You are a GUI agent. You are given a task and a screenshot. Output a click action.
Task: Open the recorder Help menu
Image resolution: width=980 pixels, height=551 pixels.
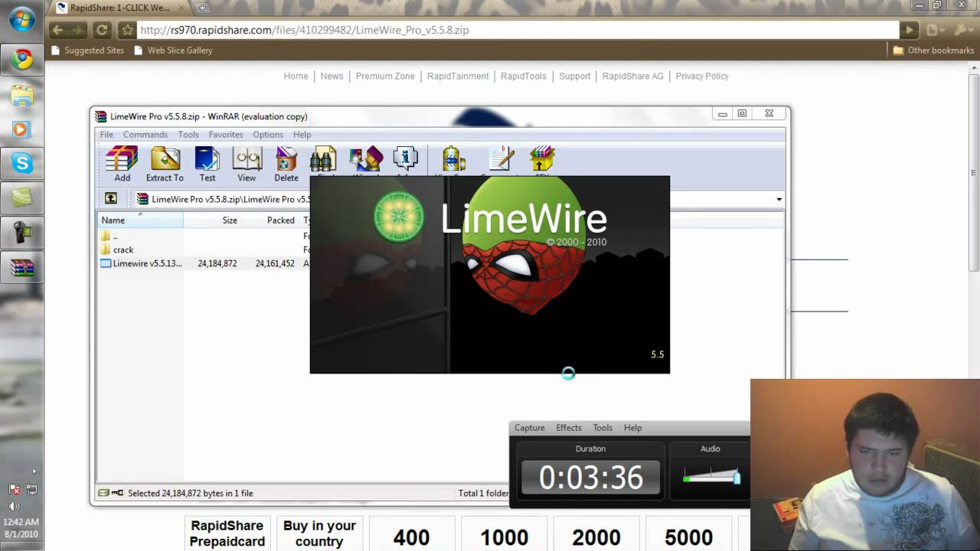pos(632,428)
